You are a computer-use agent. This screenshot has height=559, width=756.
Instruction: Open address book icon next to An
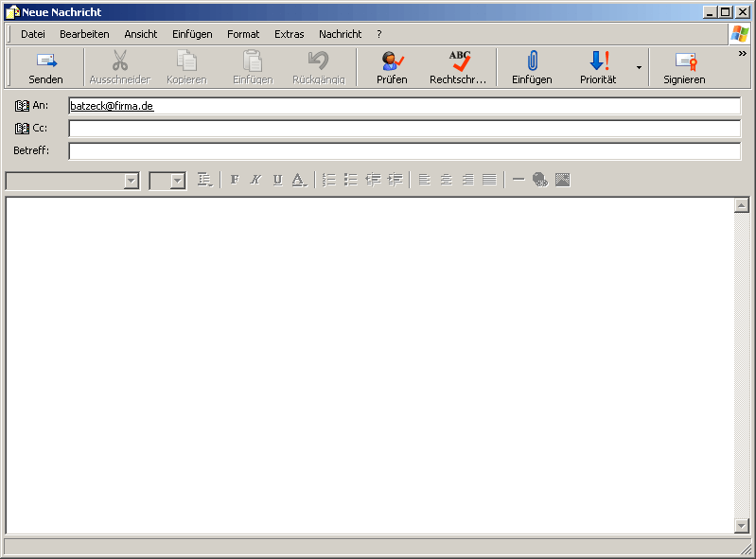[23, 106]
